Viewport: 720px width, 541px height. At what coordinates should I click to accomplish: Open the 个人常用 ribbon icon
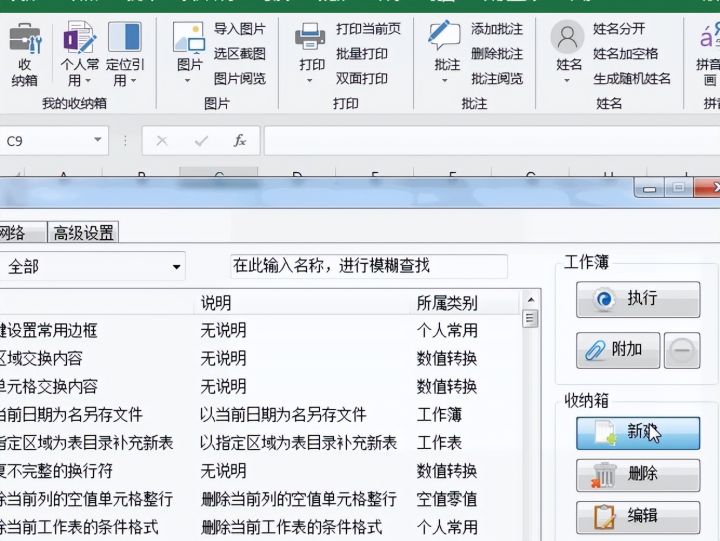coord(80,37)
